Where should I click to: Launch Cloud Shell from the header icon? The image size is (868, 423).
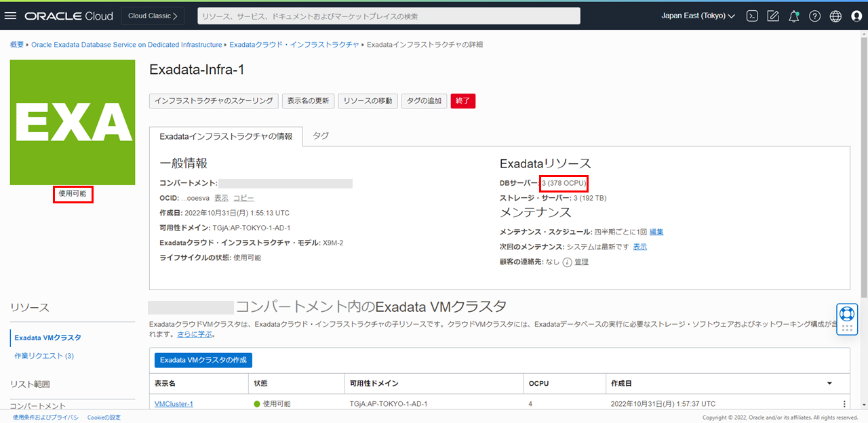(x=751, y=16)
